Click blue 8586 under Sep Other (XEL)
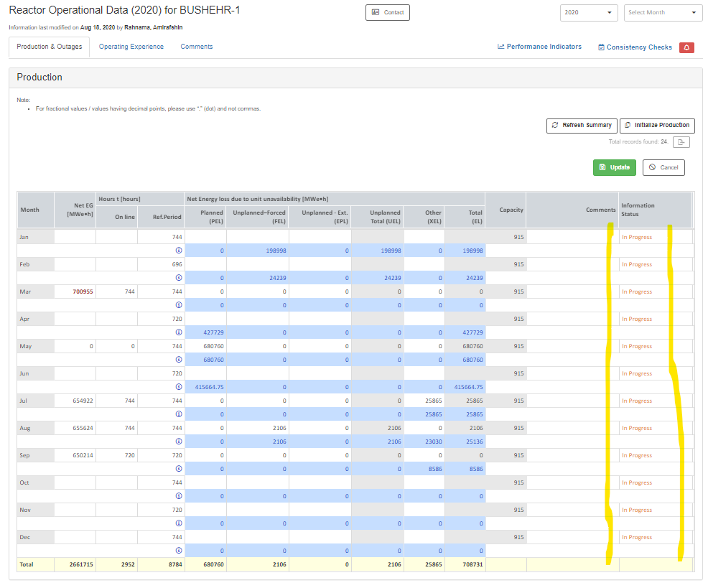Viewport: 708px width, 588px height. [x=435, y=469]
